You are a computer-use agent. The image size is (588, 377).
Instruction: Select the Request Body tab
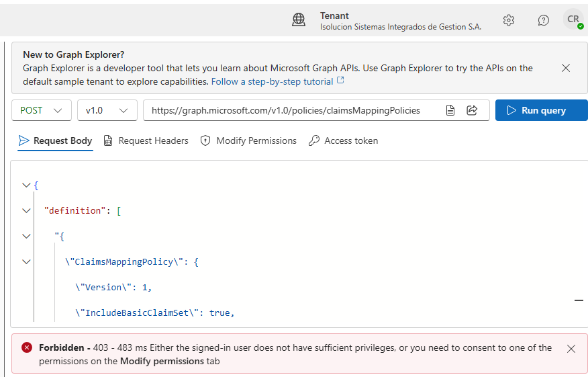click(x=56, y=141)
